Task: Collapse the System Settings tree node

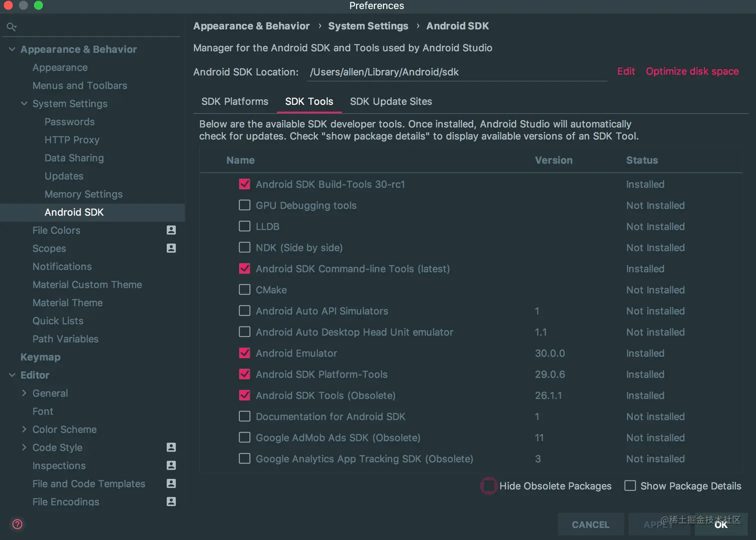Action: [24, 103]
